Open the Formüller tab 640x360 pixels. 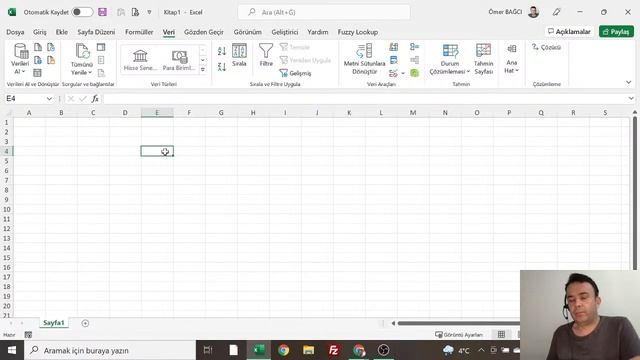tap(139, 32)
